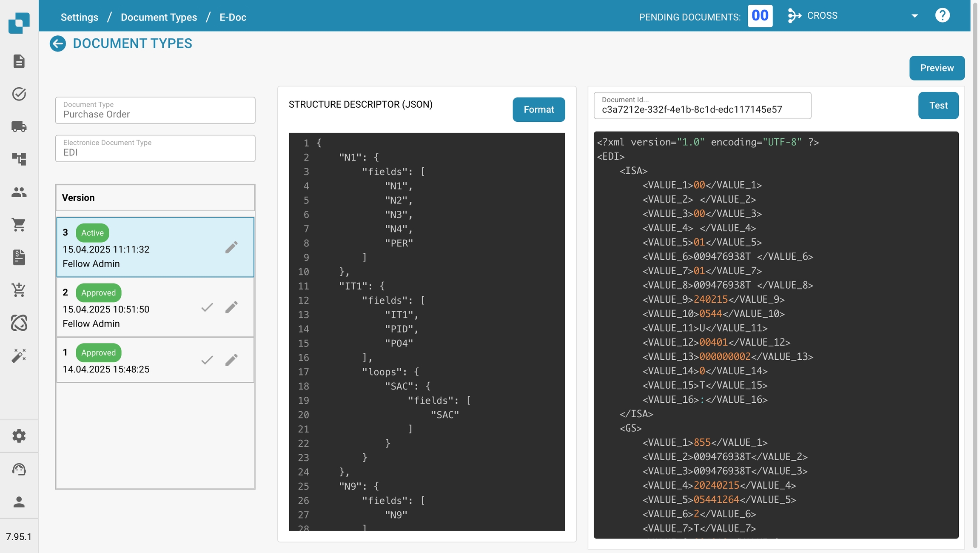Click the Test button

938,106
